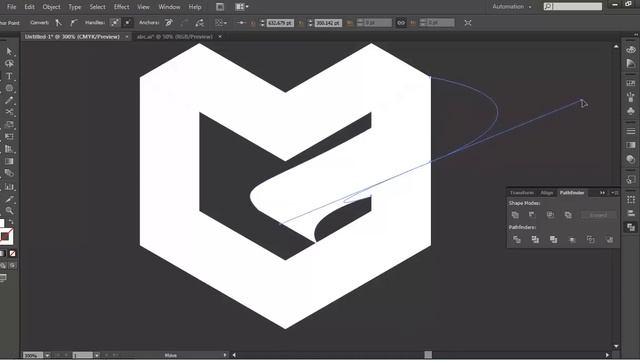
Task: Switch to the abc.ai document tab
Action: tap(175, 37)
